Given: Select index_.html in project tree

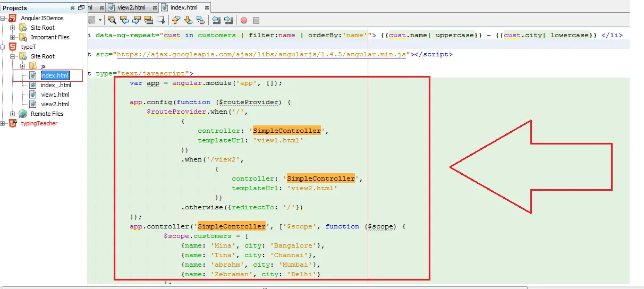Looking at the screenshot, I should (56, 85).
